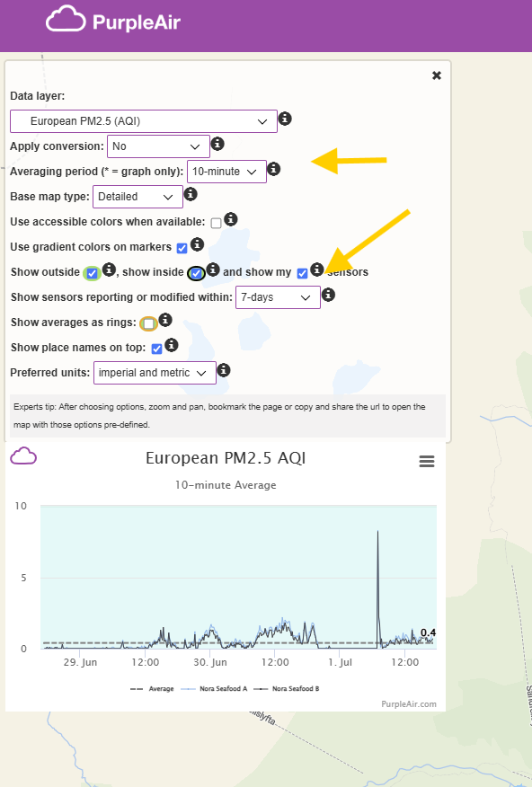Open the Averaging period dropdown
532x787 pixels.
[226, 172]
